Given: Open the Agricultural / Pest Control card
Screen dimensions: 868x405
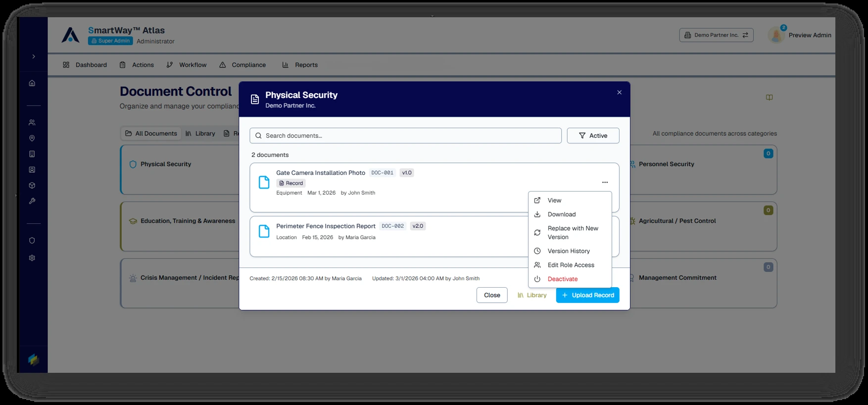Looking at the screenshot, I should point(703,226).
